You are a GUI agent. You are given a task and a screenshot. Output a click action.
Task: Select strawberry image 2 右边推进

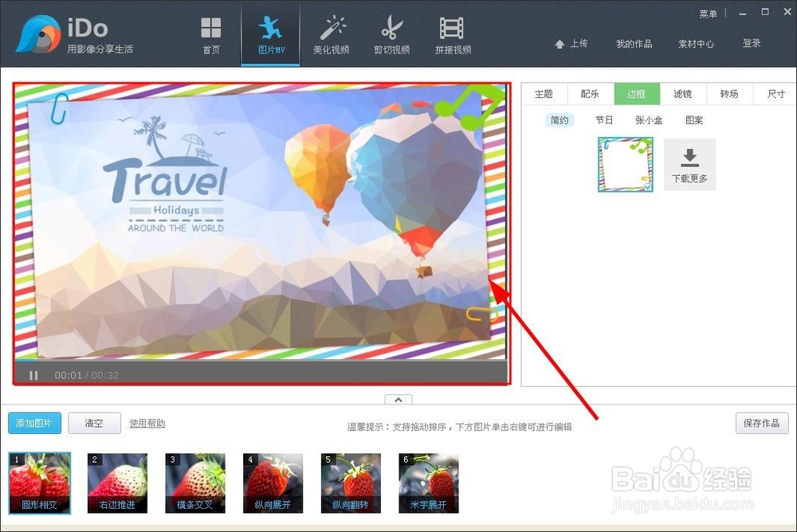pyautogui.click(x=117, y=483)
